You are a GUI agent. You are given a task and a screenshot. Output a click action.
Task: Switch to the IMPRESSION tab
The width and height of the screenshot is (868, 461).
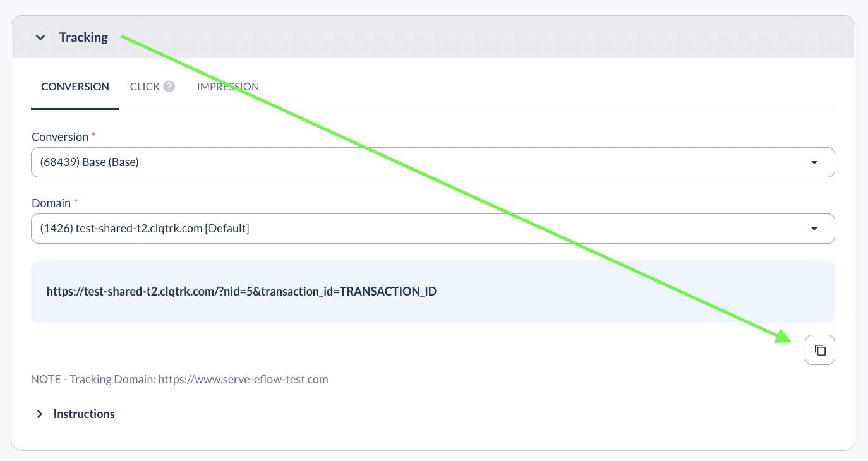[x=228, y=87]
